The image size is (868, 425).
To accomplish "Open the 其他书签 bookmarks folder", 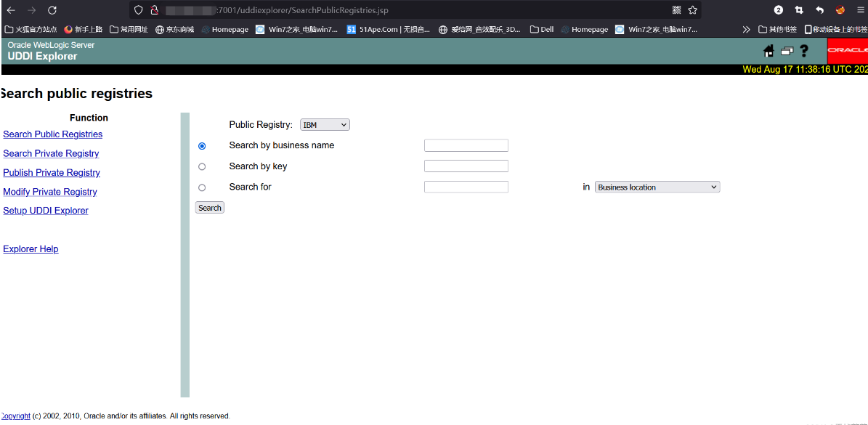I will coord(778,29).
